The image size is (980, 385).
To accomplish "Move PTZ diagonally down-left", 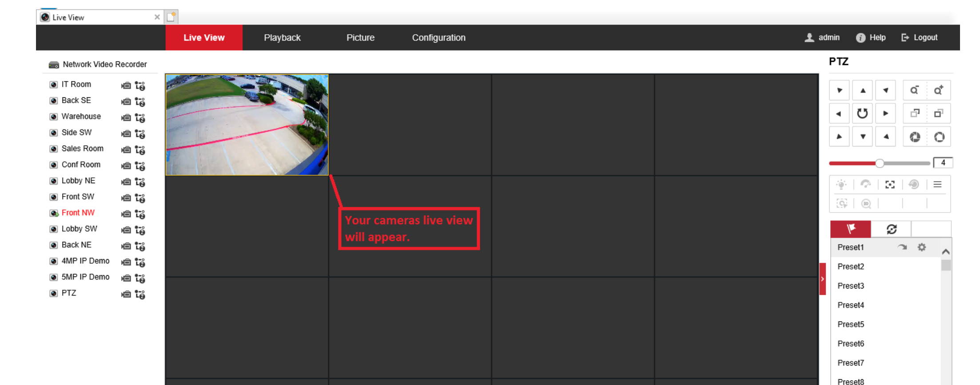I will click(839, 136).
